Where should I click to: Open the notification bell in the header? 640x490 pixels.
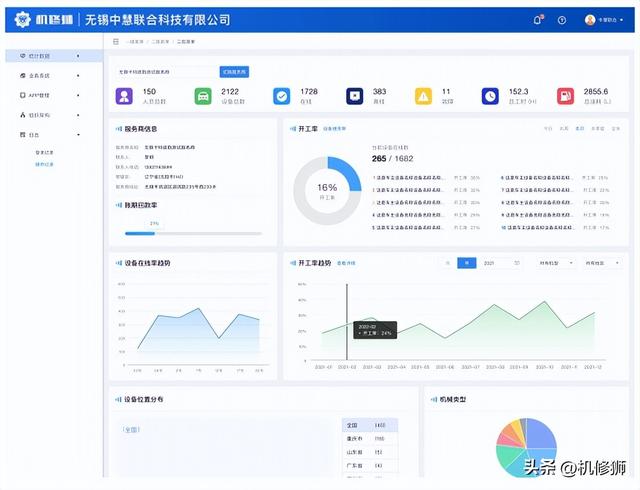(x=538, y=20)
